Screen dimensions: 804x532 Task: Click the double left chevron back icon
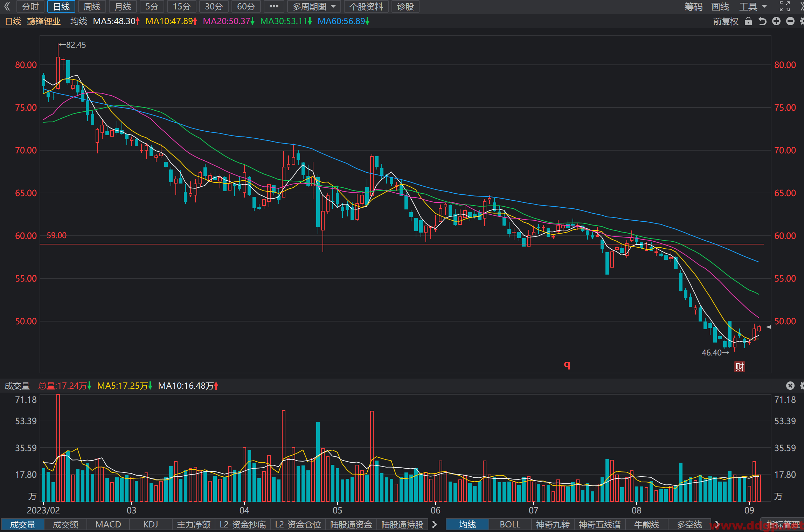(x=7, y=6)
